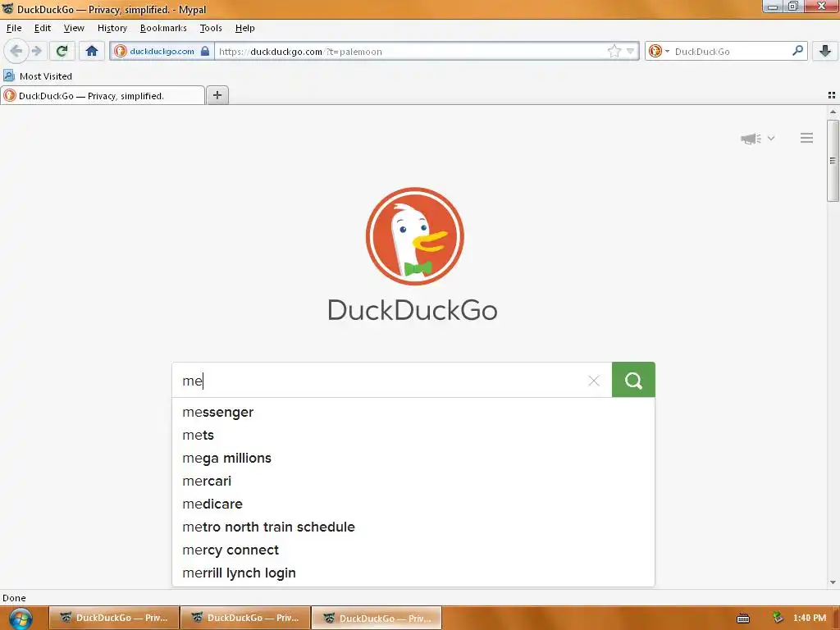Viewport: 840px width, 630px height.
Task: Select the 'DuckDuckGo — Privacy, simplified.' tab
Action: point(103,96)
